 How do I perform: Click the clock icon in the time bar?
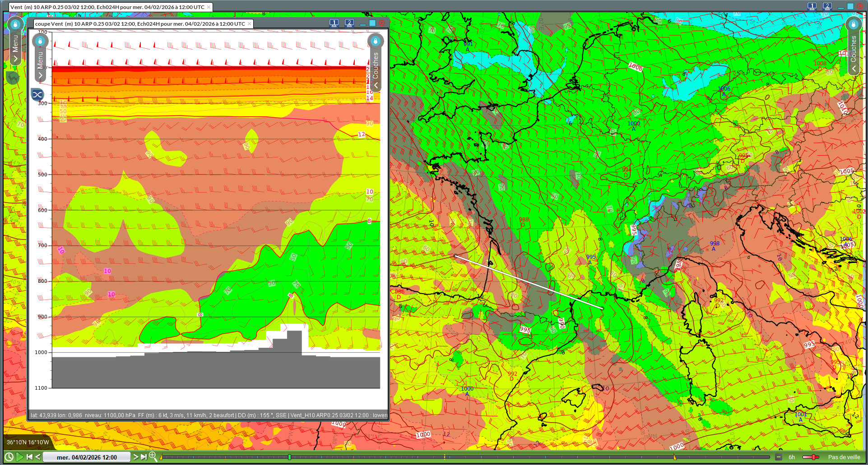tap(9, 457)
